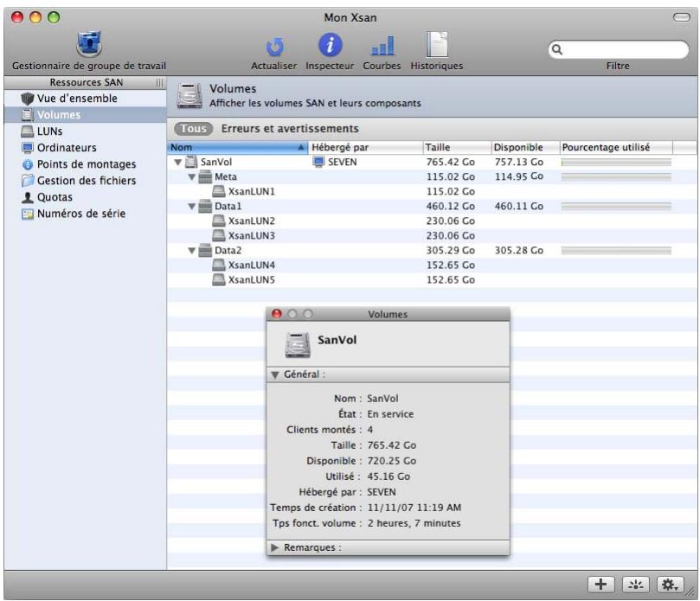The image size is (700, 601).
Task: Close the Volumes inspector window
Action: [277, 315]
